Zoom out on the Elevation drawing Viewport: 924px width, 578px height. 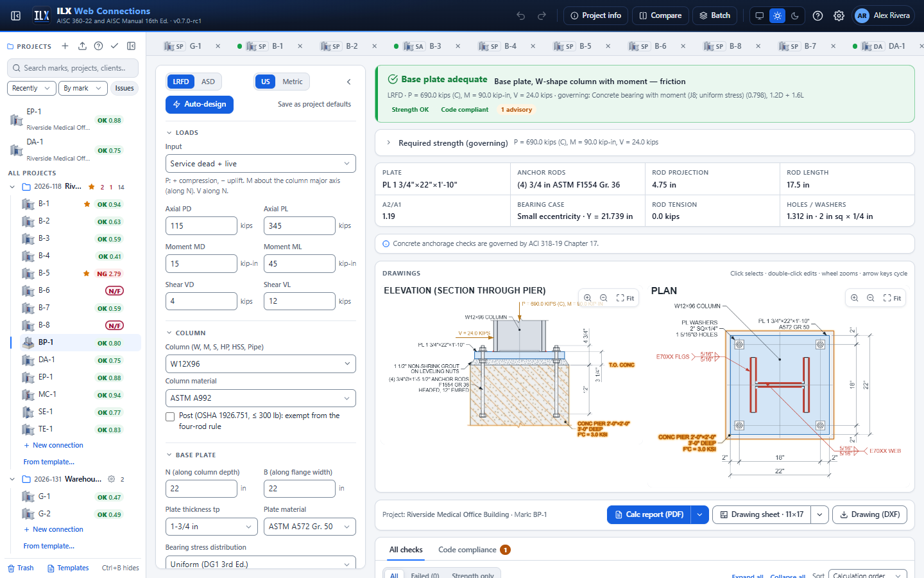[x=604, y=298]
